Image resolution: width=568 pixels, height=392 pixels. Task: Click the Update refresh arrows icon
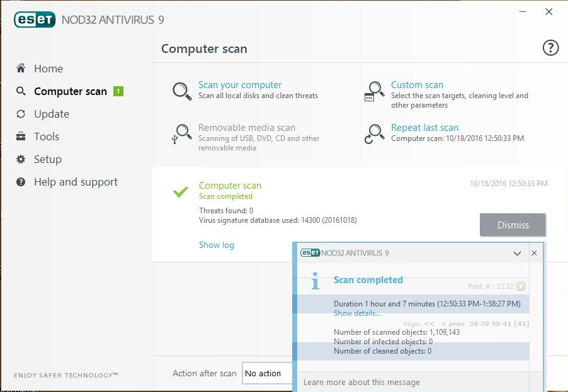point(21,114)
